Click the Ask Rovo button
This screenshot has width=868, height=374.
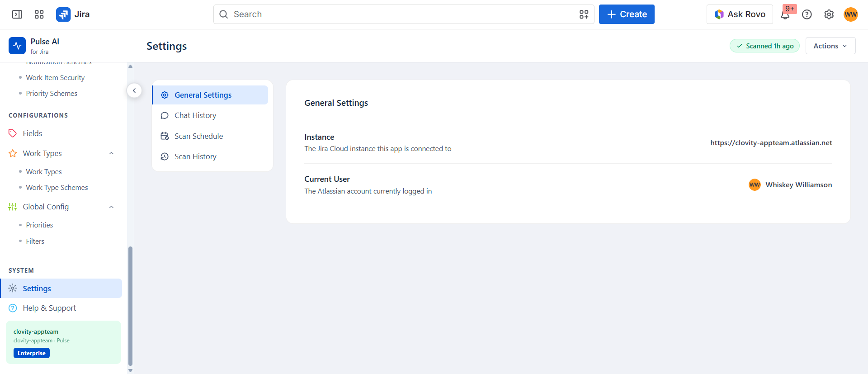pos(740,14)
